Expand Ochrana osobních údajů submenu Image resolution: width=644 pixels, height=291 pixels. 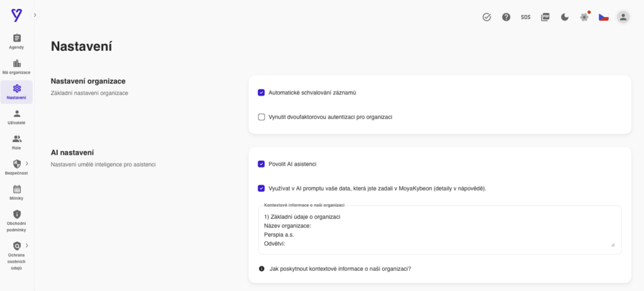tap(27, 245)
